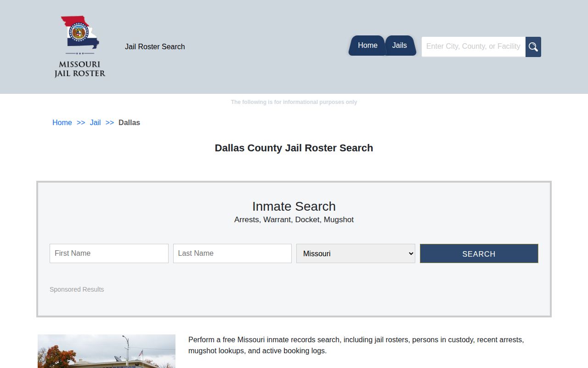Image resolution: width=588 pixels, height=368 pixels.
Task: Open the Home navigation tab
Action: (367, 46)
